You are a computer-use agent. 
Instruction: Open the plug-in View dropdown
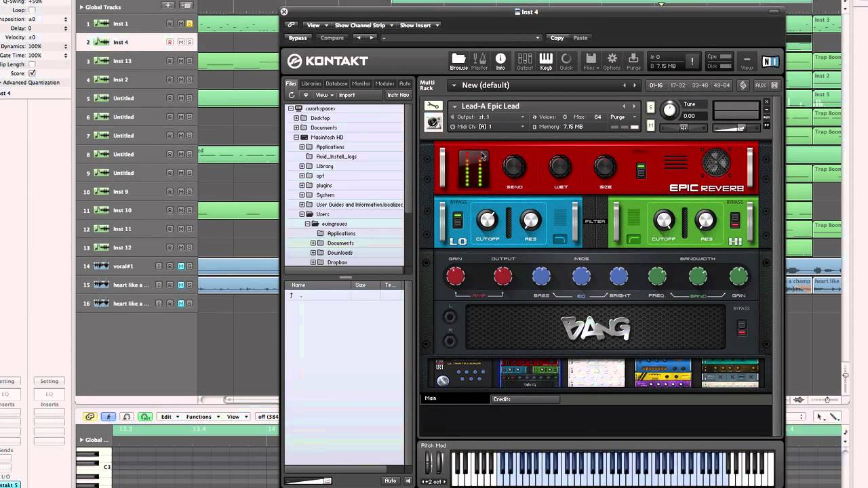[x=316, y=25]
